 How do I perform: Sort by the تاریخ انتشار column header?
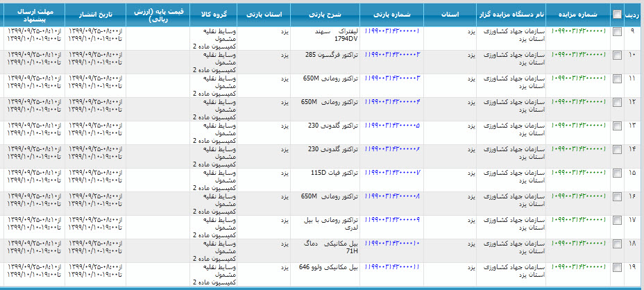[96, 14]
